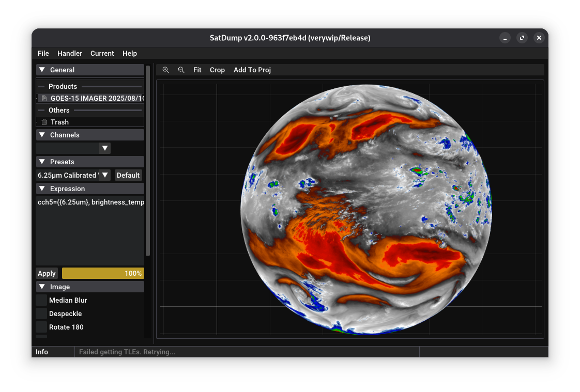Viewport: 580px width, 392px height.
Task: Click the zoom in magnifier icon
Action: (165, 70)
